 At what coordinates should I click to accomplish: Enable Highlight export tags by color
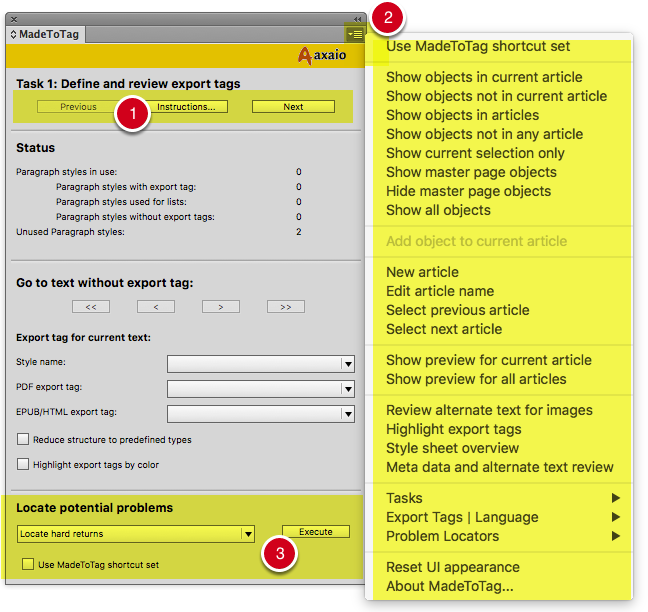[23, 464]
